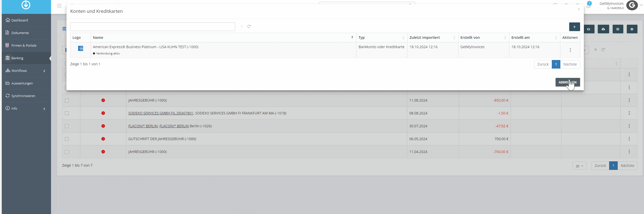Add a new account with the plus button

(574, 27)
